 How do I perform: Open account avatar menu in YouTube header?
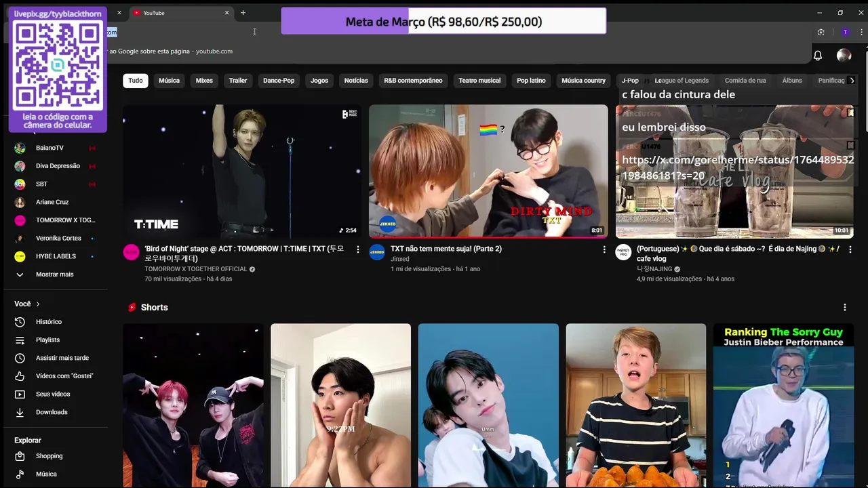click(x=844, y=56)
